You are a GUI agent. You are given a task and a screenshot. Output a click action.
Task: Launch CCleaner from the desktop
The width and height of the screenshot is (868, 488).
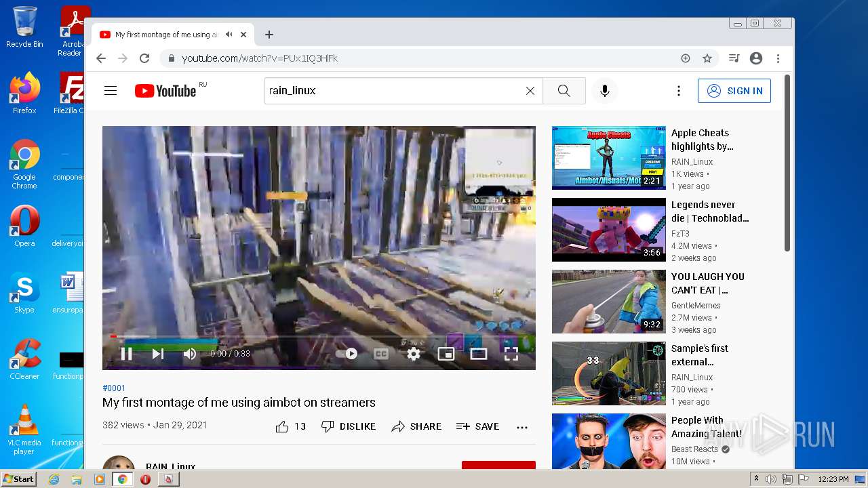[x=24, y=359]
